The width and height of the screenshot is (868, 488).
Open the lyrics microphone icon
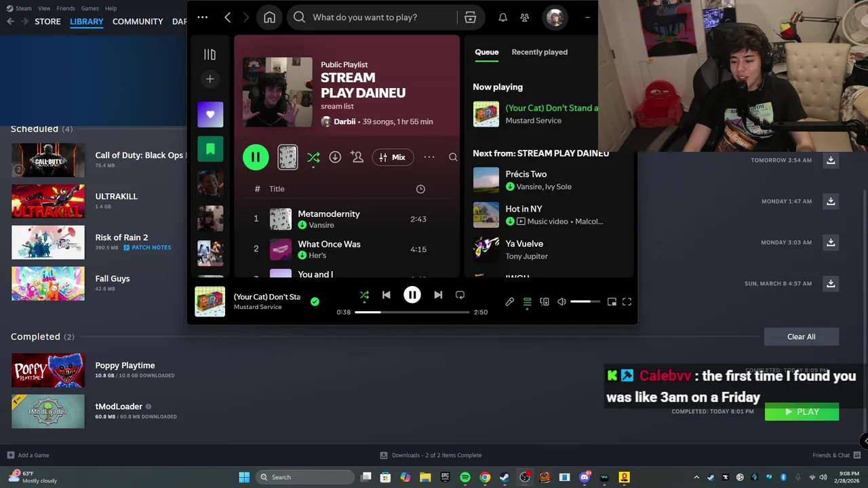(x=509, y=302)
